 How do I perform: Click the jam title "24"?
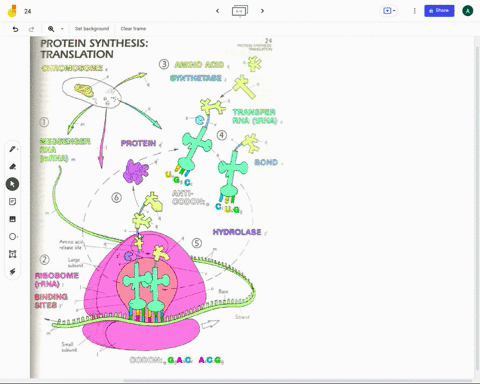28,11
